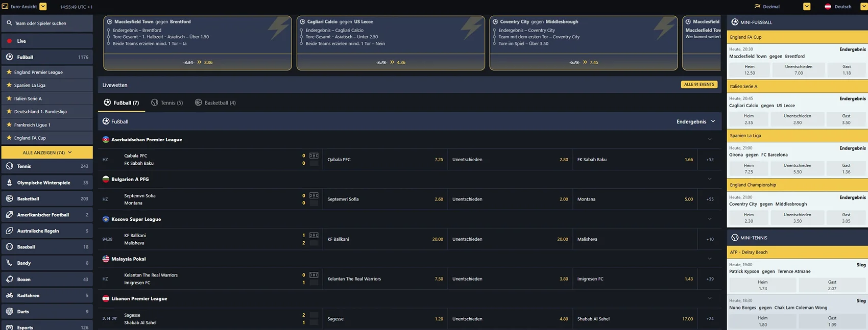Screen dimensions: 868x330
Task: Switch to Tennis (5) live tab
Action: (167, 103)
